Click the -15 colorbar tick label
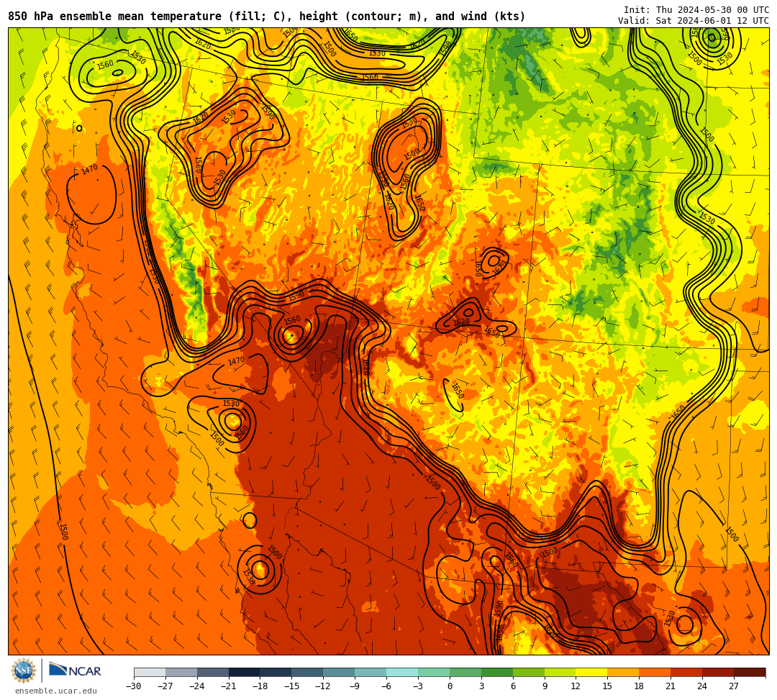 (x=292, y=686)
